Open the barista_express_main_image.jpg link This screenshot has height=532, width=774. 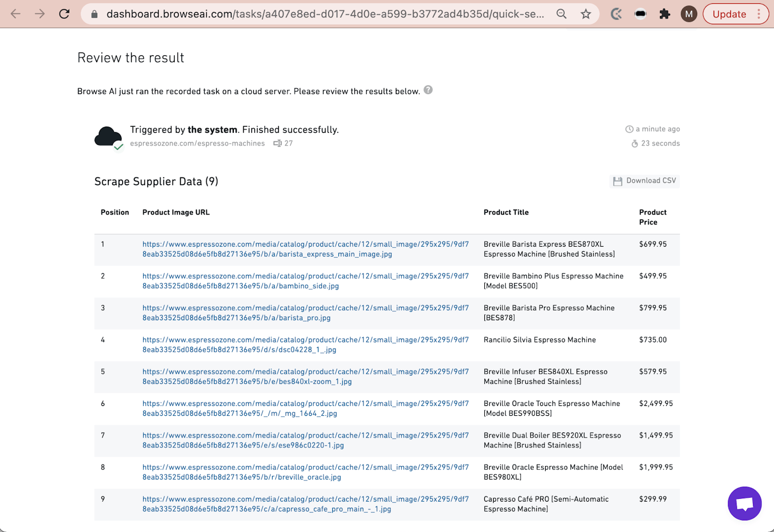[306, 249]
